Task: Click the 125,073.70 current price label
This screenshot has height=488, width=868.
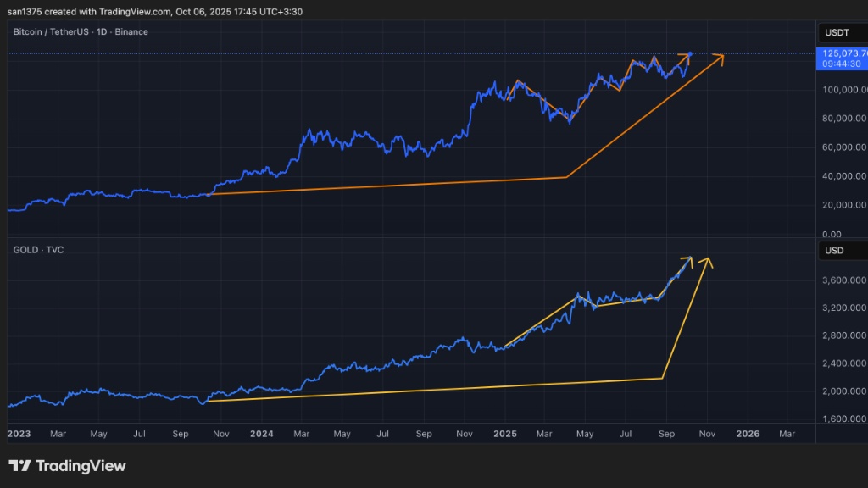Action: coord(840,53)
